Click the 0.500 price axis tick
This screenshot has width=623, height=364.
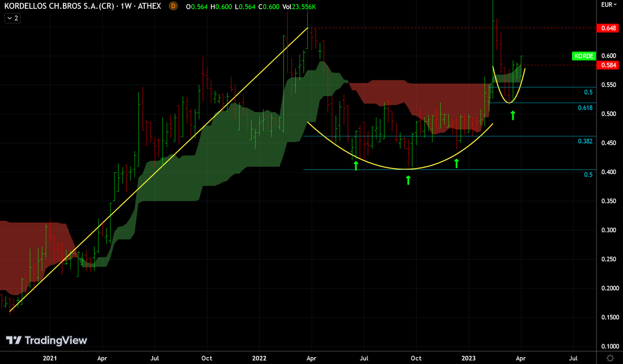pyautogui.click(x=608, y=114)
